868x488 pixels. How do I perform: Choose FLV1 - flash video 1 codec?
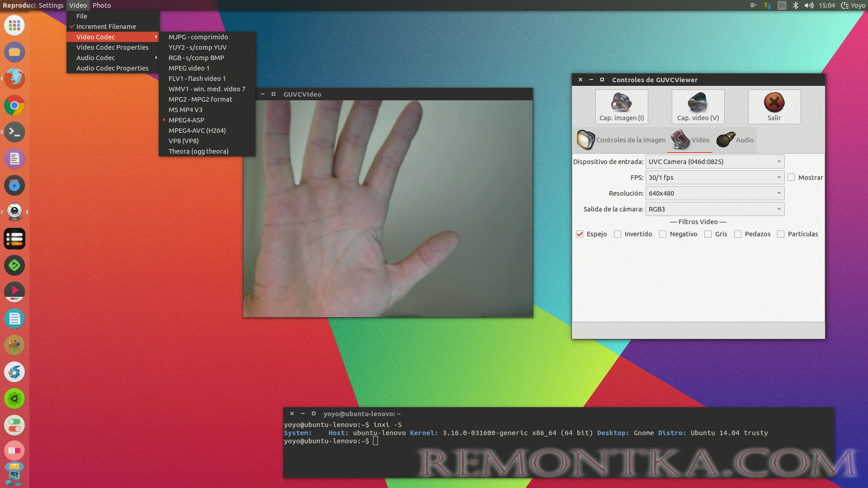207,79
